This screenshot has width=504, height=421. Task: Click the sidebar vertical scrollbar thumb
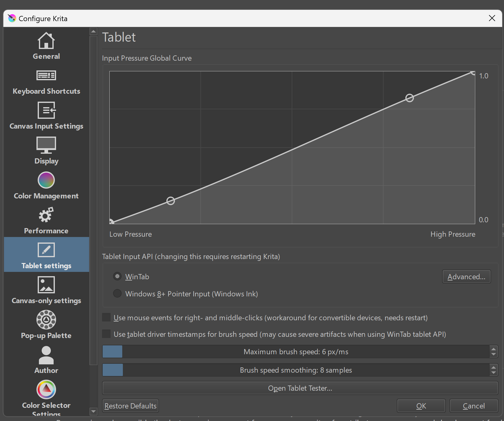pyautogui.click(x=93, y=201)
